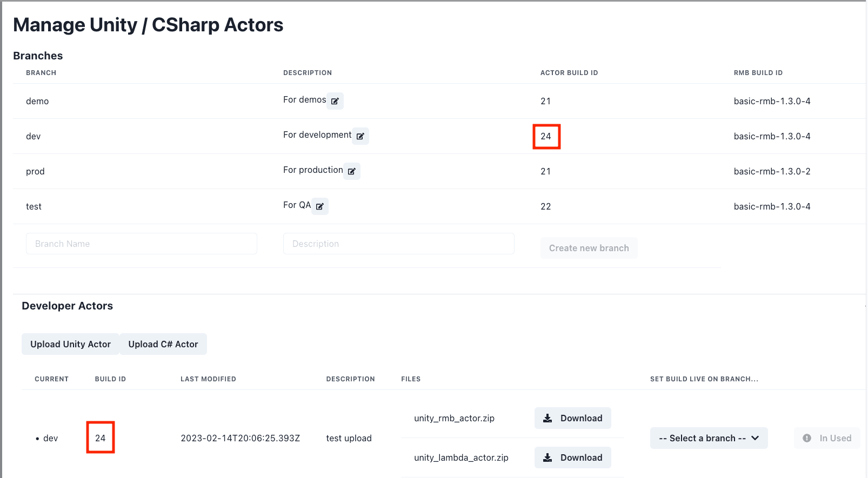Click the RMB BUILD ID column header
Screen dimensions: 868x478
[x=758, y=73]
